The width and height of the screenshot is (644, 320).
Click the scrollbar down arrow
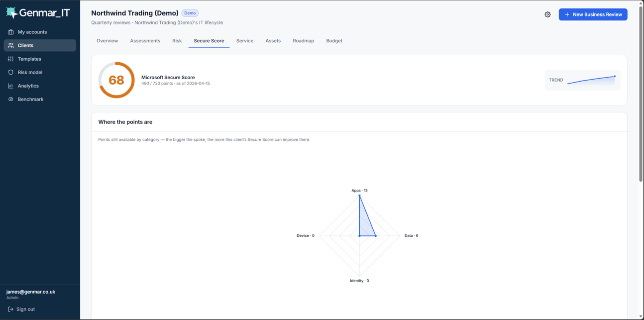pyautogui.click(x=641, y=317)
